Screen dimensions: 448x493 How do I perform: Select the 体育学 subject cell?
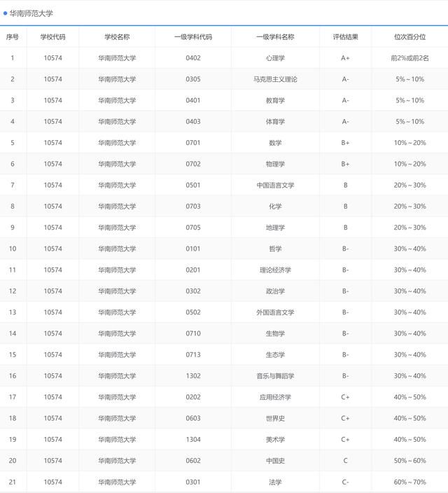click(275, 121)
